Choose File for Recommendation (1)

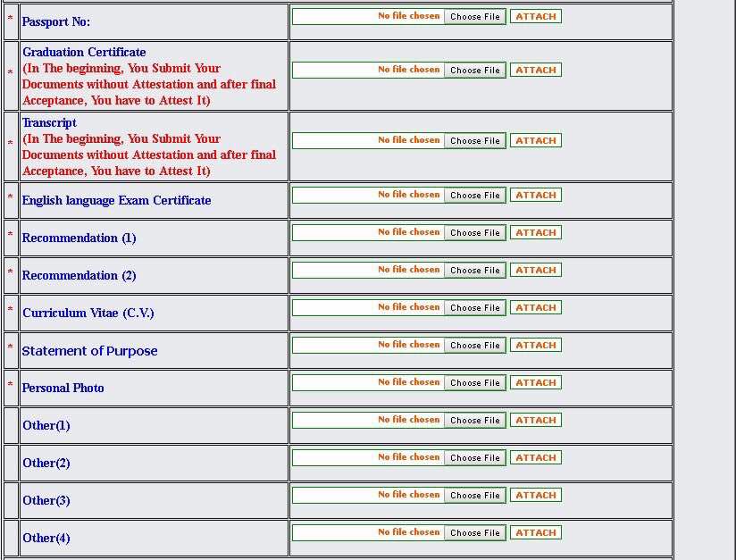point(474,232)
